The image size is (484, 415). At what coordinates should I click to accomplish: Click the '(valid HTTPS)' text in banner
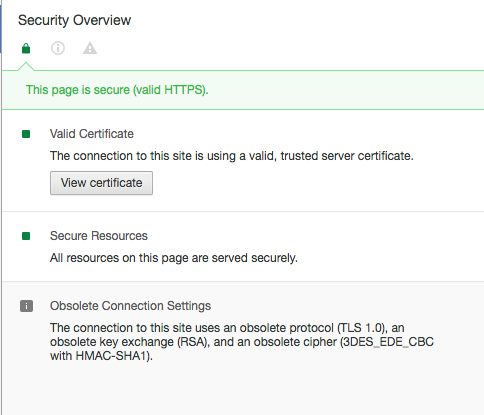click(x=170, y=90)
